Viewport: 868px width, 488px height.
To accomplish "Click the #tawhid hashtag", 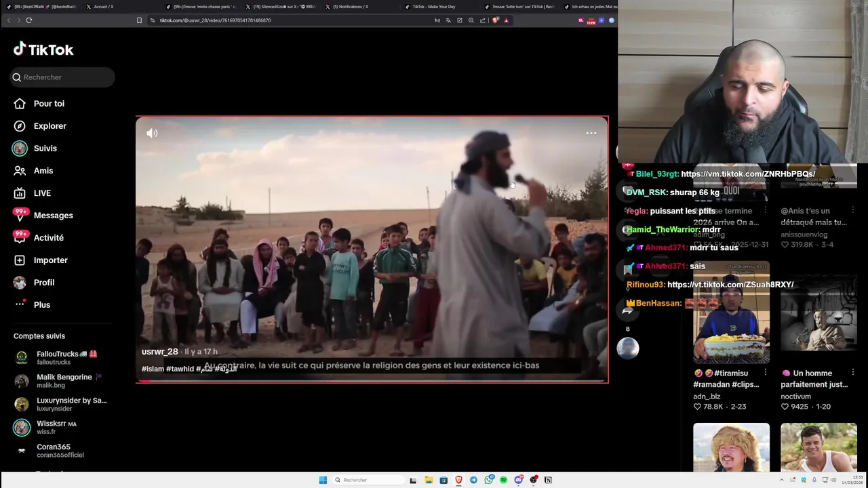I will point(180,369).
